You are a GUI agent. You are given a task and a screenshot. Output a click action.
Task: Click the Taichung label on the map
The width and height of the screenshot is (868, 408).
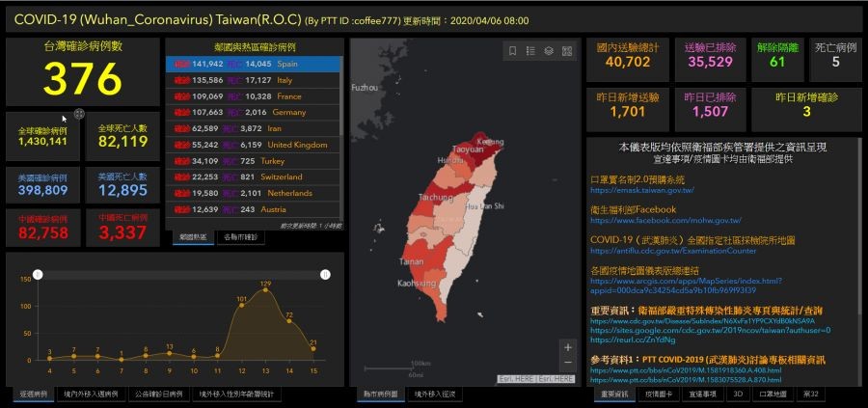pos(436,197)
